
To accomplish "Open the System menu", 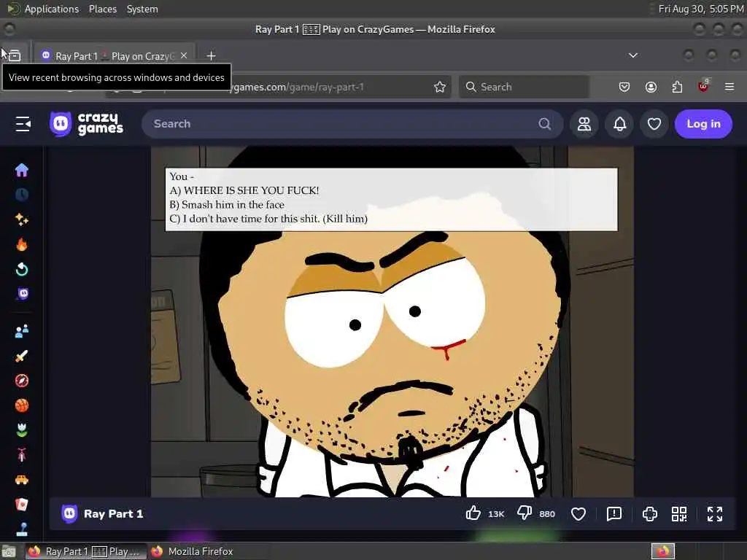I will [142, 9].
